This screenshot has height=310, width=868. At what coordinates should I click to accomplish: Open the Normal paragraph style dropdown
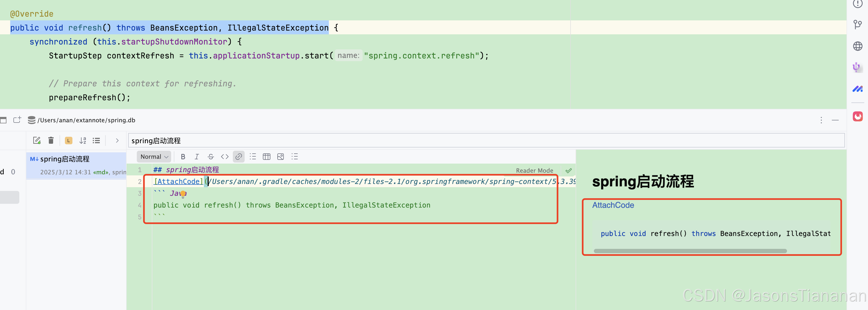154,157
